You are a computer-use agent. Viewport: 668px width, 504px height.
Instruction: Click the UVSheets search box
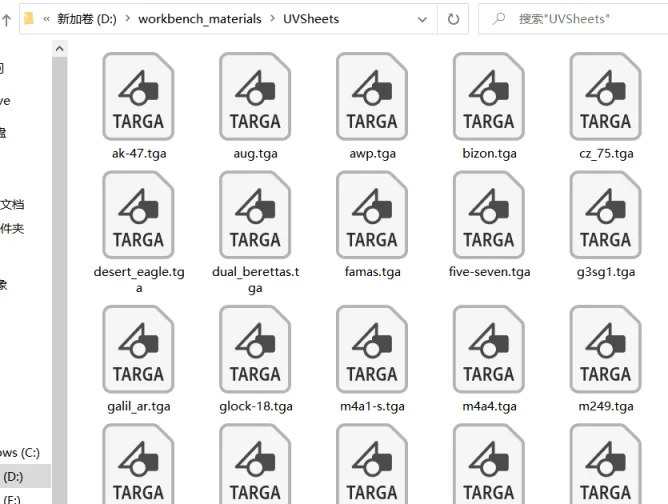[573, 19]
